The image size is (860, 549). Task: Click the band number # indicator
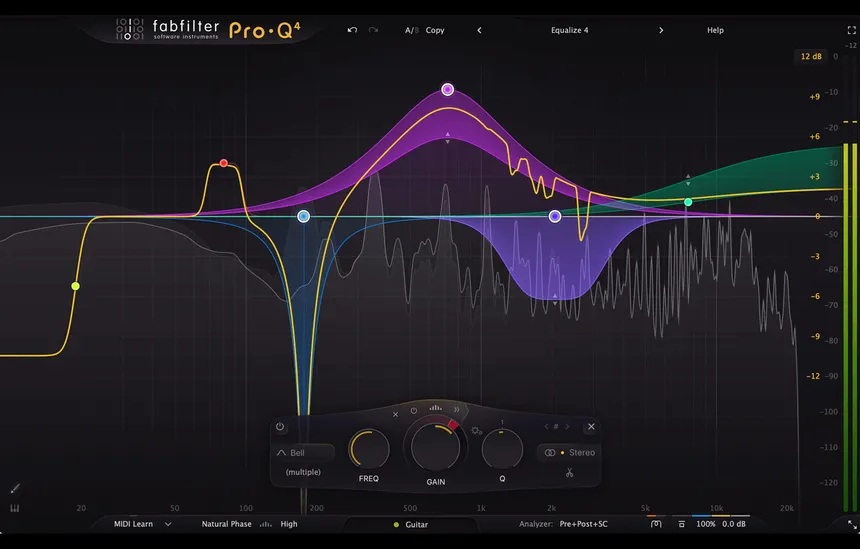click(556, 427)
